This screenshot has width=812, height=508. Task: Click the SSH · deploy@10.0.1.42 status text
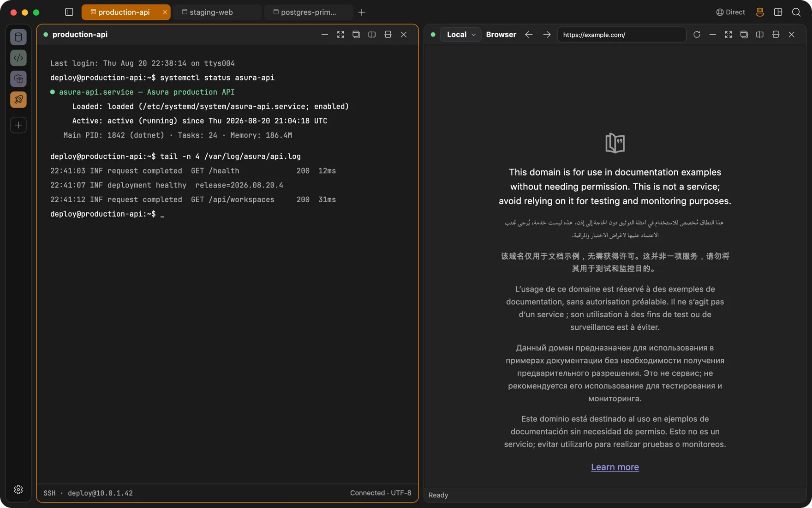[x=88, y=493]
